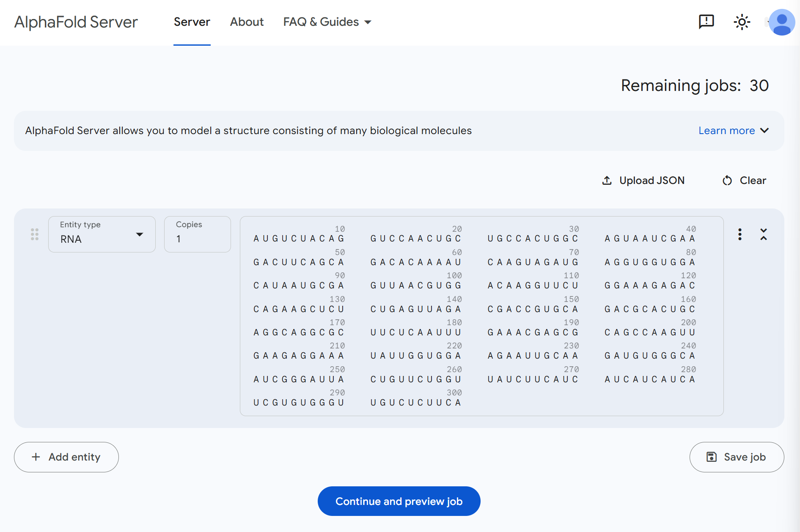This screenshot has width=800, height=532.
Task: Click the drag handle of the RNA entity
Action: (x=35, y=234)
